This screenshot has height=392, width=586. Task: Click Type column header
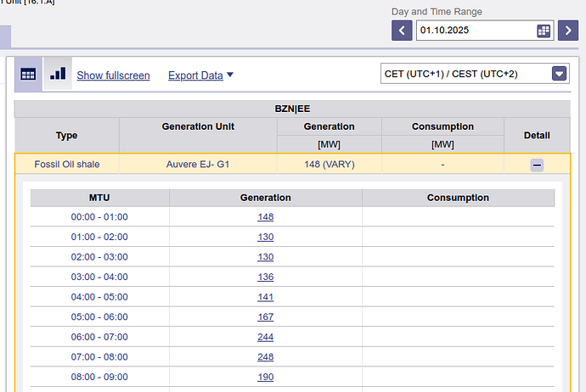pos(67,135)
